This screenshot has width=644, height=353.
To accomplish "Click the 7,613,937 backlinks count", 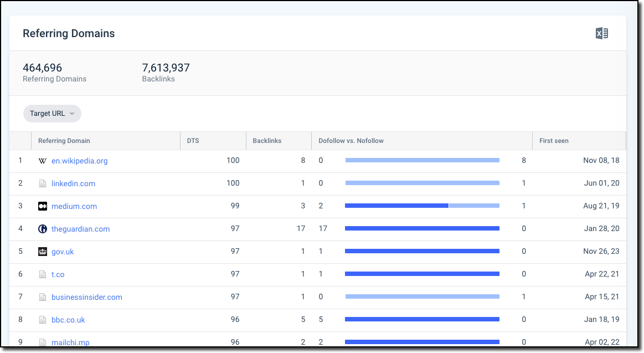I will coord(166,68).
